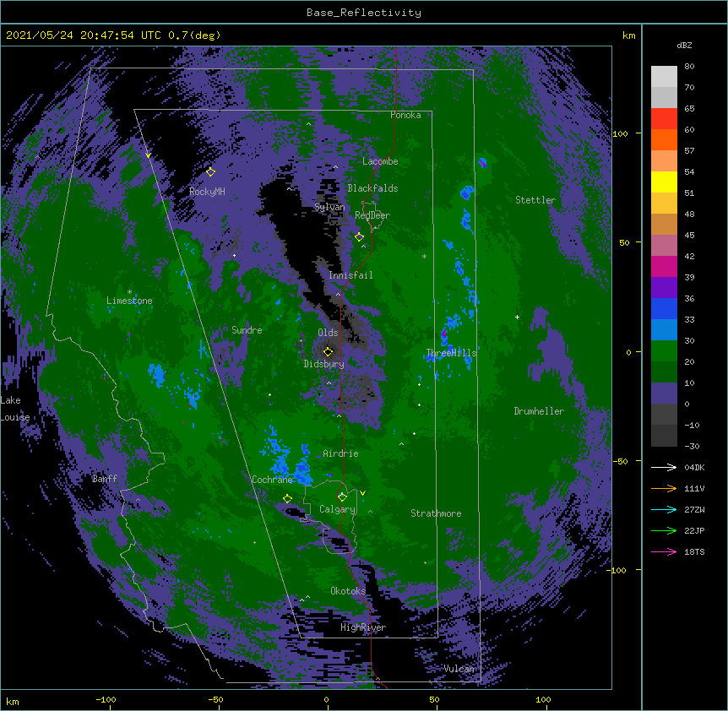
Task: Pick the blue 33-36 dBZ legend color
Action: (664, 308)
